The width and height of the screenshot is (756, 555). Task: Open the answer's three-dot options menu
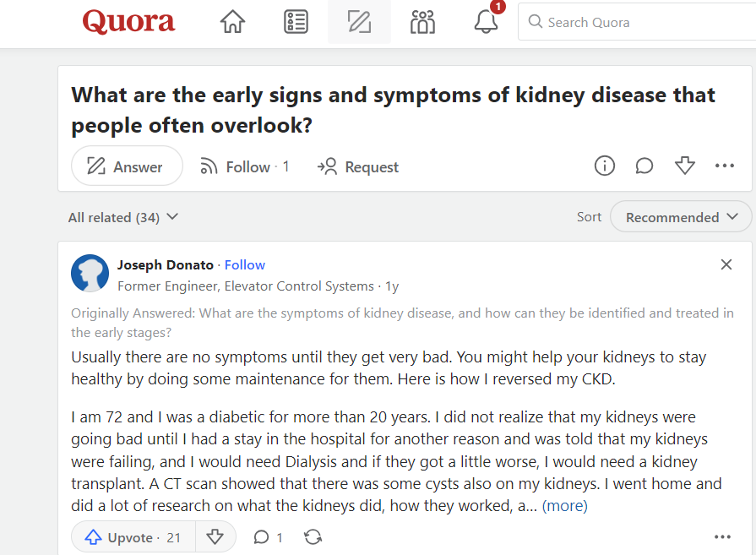(x=722, y=537)
